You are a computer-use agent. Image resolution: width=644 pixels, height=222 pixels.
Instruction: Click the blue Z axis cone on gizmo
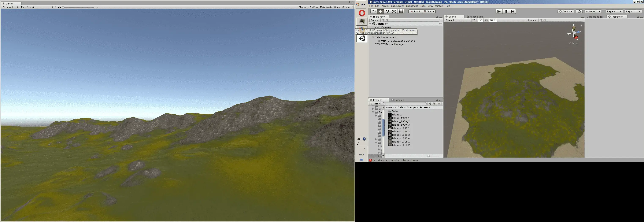point(578,32)
